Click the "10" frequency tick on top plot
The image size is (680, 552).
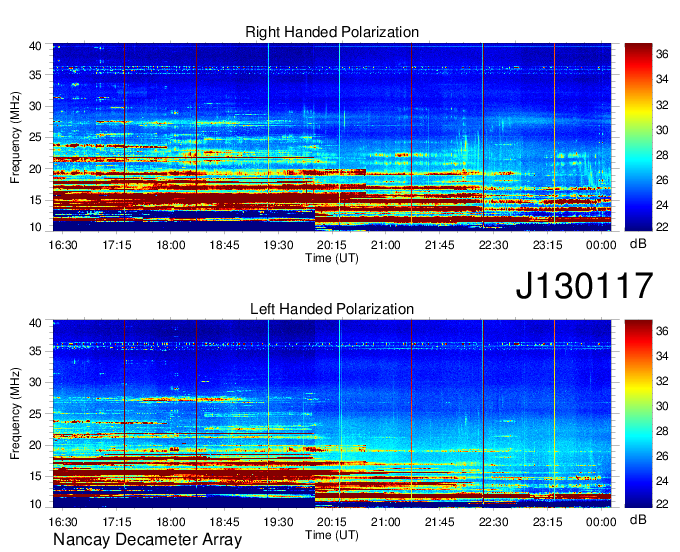pos(35,227)
